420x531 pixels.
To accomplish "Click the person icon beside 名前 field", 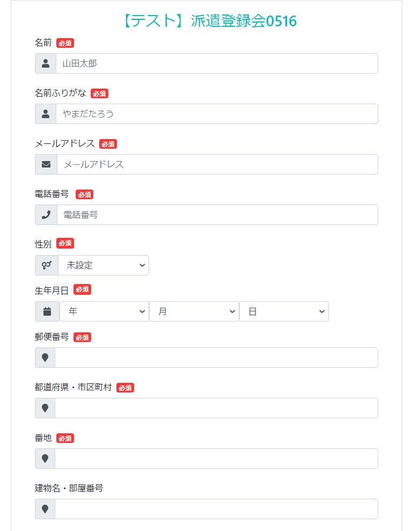I will click(x=46, y=63).
